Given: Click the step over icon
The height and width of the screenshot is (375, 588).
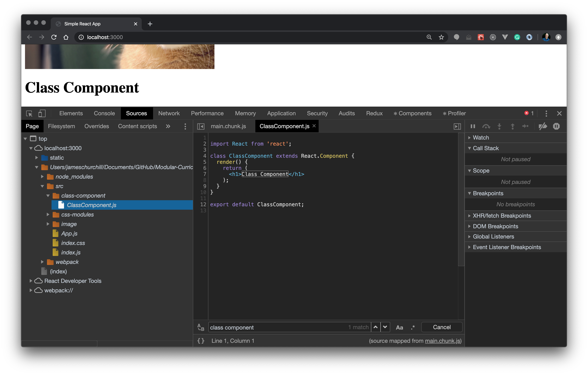Looking at the screenshot, I should (x=486, y=126).
